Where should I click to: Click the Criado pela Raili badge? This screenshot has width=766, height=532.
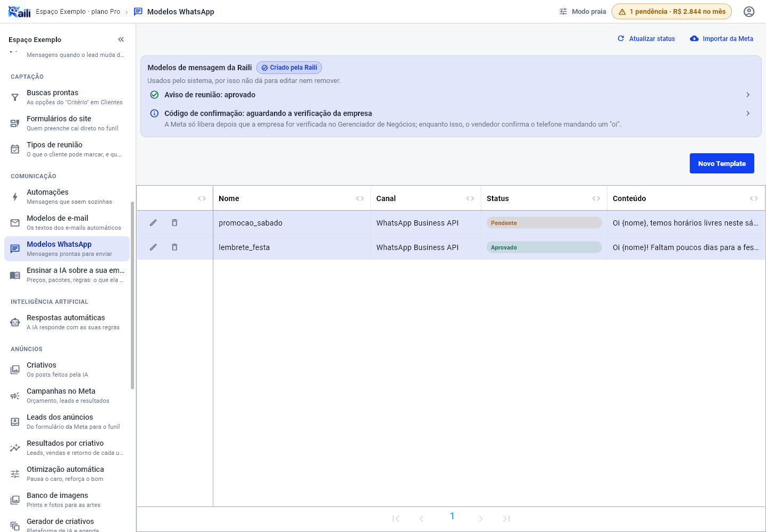coord(289,68)
